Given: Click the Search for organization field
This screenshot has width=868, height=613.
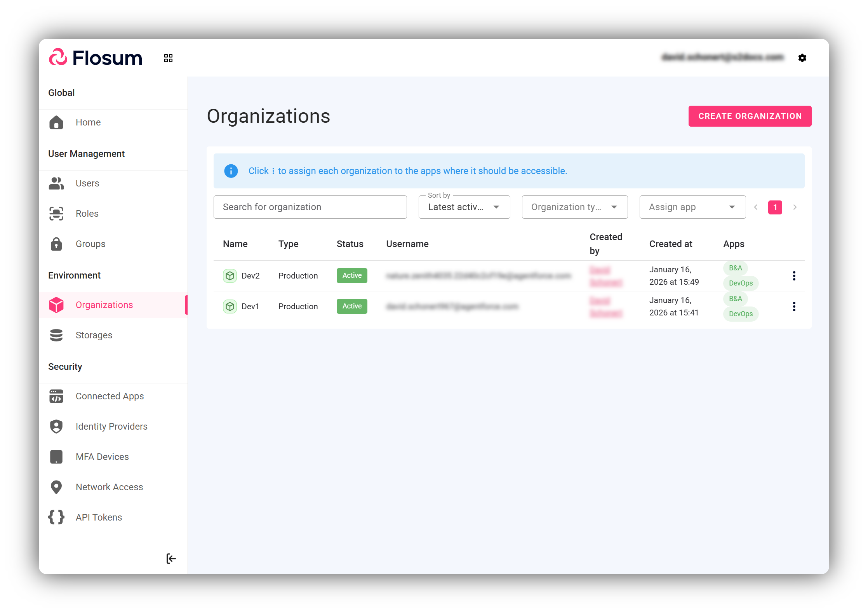Looking at the screenshot, I should click(x=310, y=207).
